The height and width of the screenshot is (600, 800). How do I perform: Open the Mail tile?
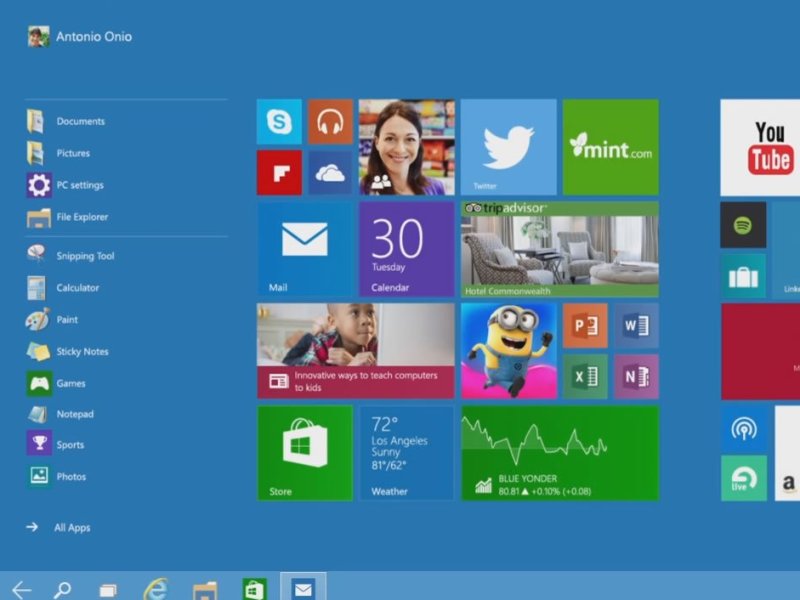tap(305, 249)
